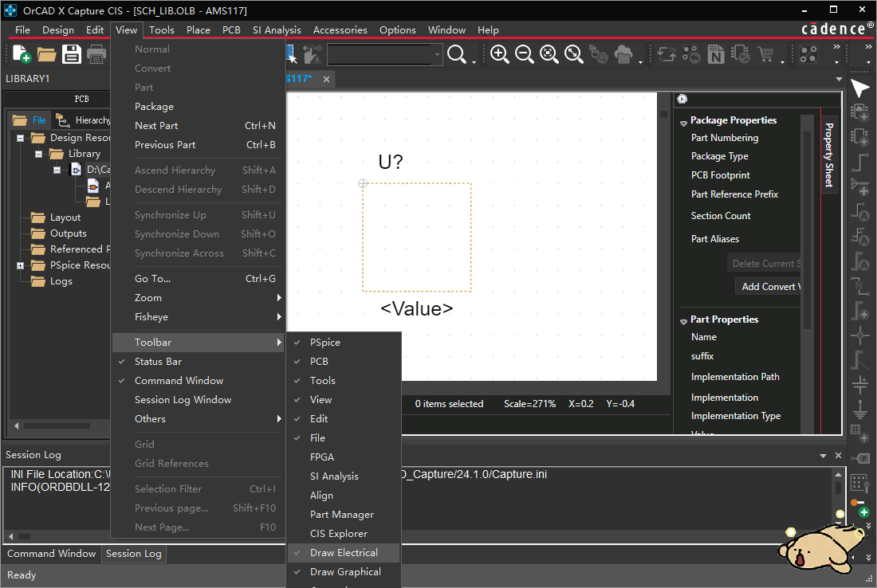Collapse the Package Properties section

683,123
